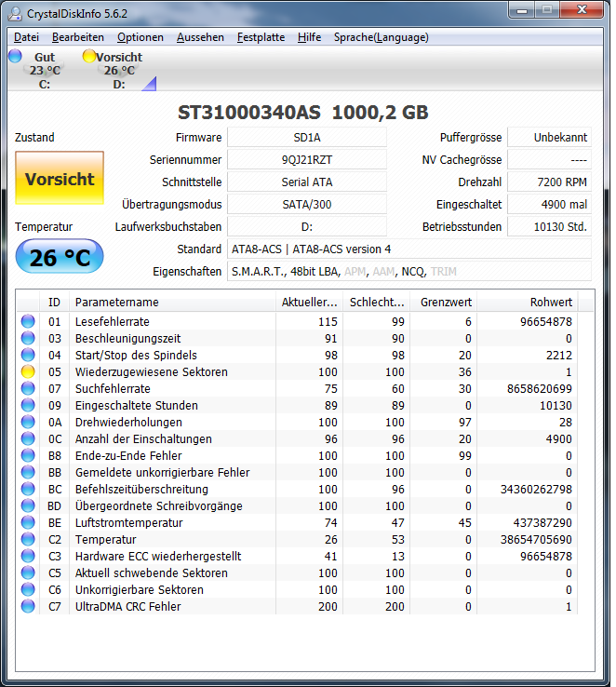
Task: Click the status orb for Beschleunigungszeit
Action: pyautogui.click(x=28, y=338)
